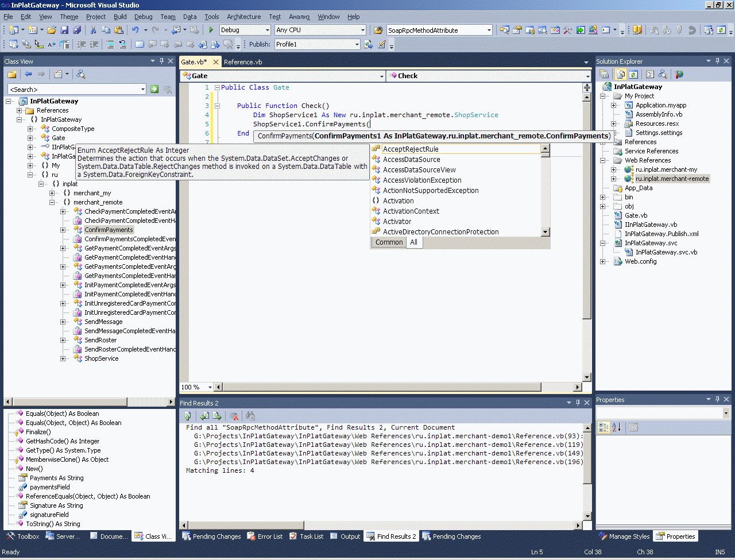
Task: Collapse the merchant_remote namespace node
Action: [52, 202]
